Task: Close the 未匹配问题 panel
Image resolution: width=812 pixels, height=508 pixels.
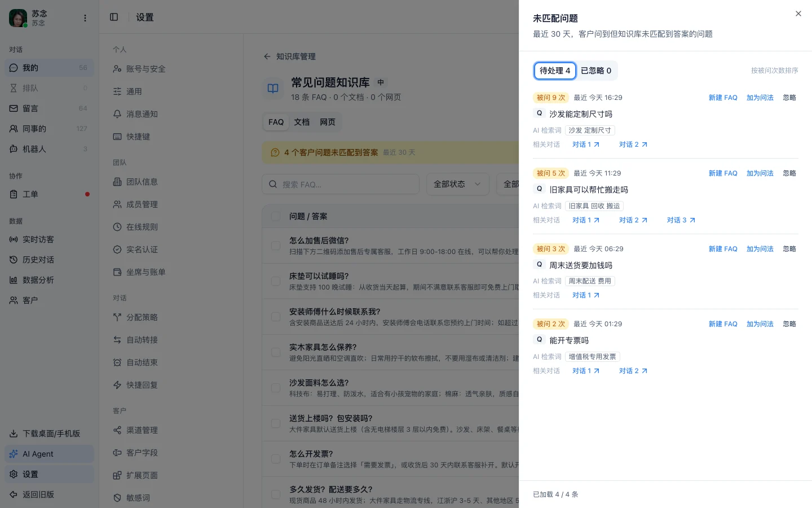Action: [x=798, y=14]
